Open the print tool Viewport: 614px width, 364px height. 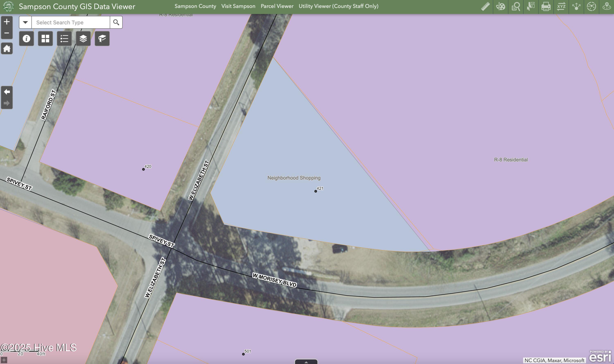546,6
